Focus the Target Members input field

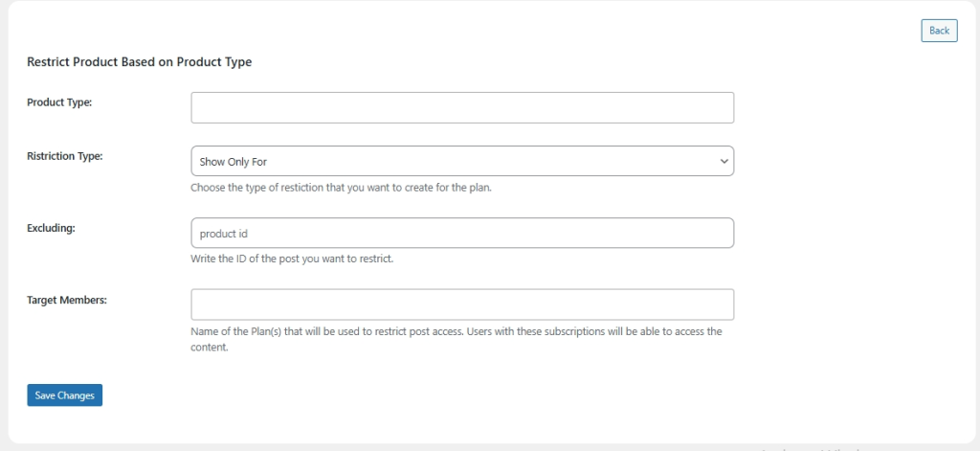point(462,304)
